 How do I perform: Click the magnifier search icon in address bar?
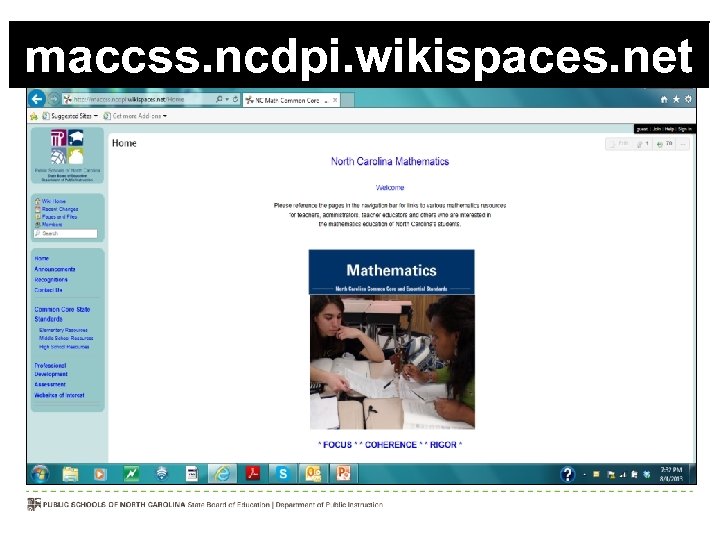(x=219, y=99)
